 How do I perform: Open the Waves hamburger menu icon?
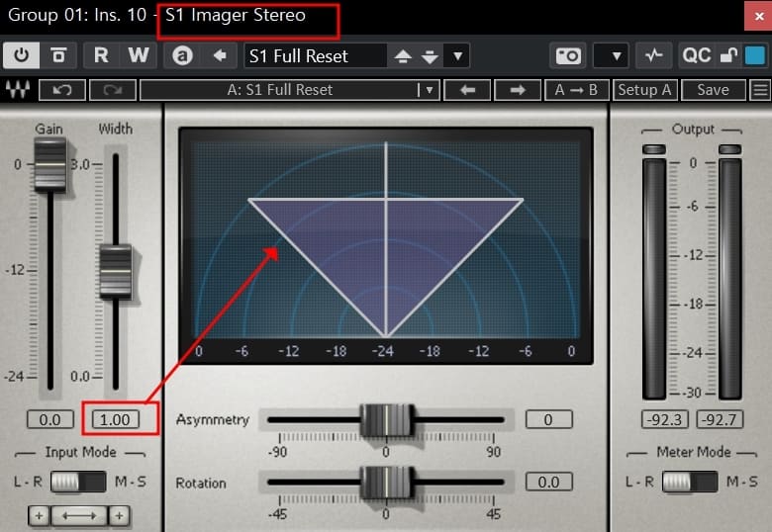click(761, 90)
